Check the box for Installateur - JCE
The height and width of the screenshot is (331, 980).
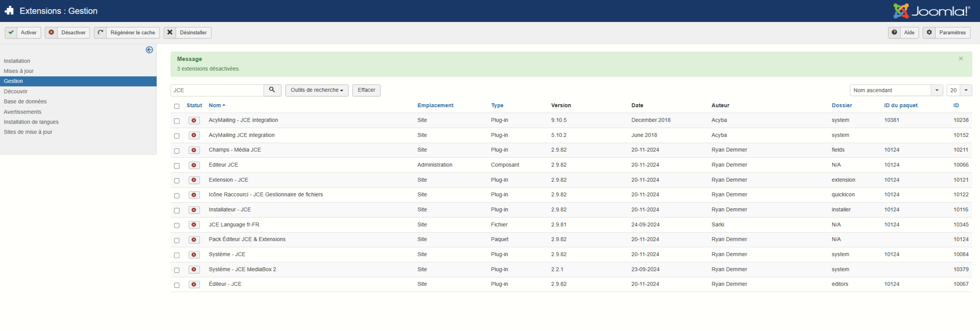pyautogui.click(x=177, y=210)
